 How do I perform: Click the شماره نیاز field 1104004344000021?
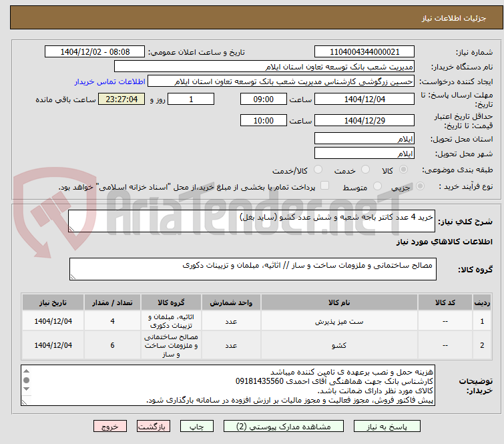[x=364, y=52]
